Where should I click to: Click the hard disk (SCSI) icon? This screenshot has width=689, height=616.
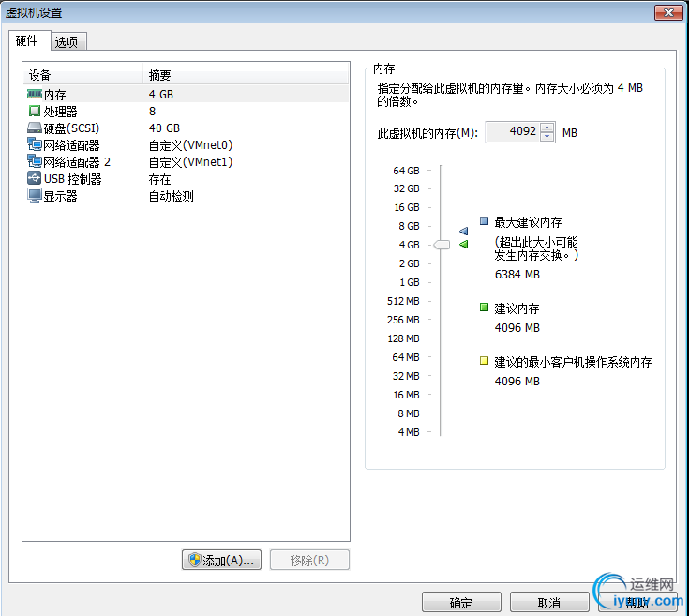35,128
